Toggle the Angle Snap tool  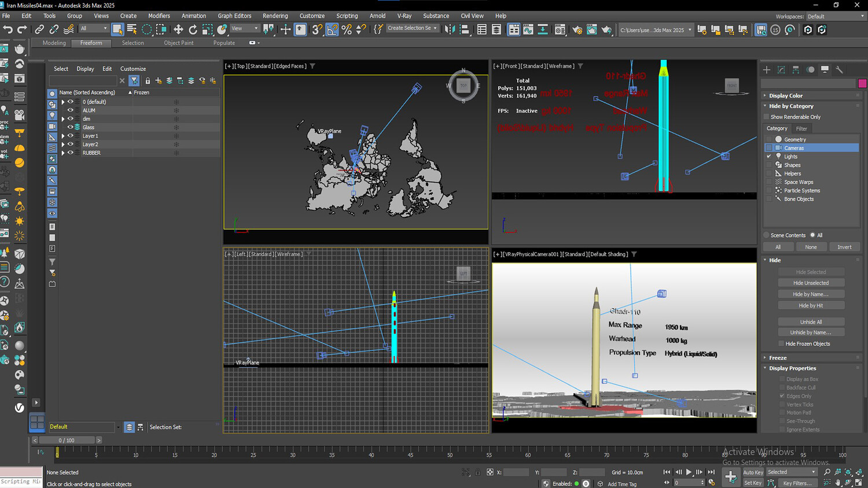tap(332, 29)
